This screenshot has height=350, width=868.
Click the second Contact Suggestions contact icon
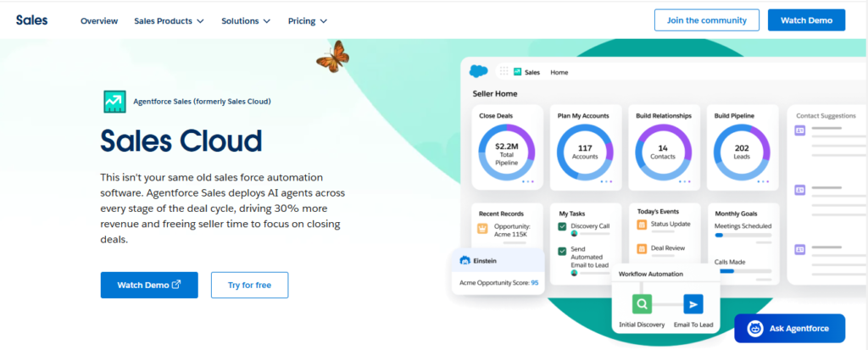pyautogui.click(x=800, y=190)
